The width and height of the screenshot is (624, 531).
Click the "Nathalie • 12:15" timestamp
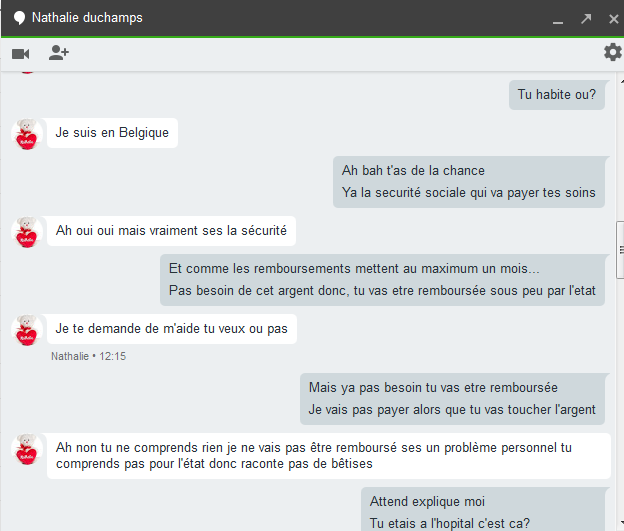(x=88, y=356)
